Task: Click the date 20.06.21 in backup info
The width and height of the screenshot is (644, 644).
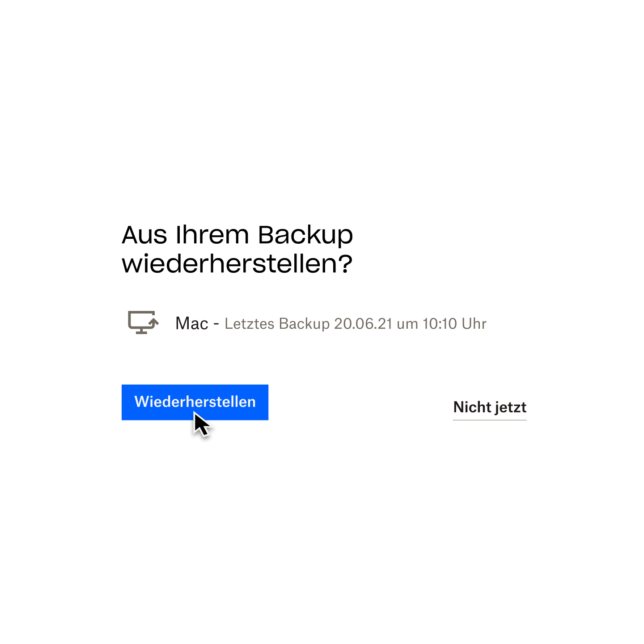Action: coord(363,324)
